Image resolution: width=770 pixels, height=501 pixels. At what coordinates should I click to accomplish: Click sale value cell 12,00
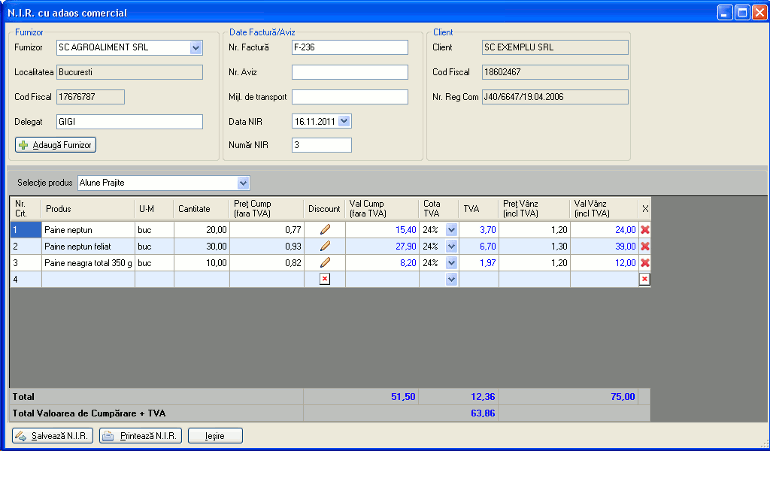pos(604,263)
